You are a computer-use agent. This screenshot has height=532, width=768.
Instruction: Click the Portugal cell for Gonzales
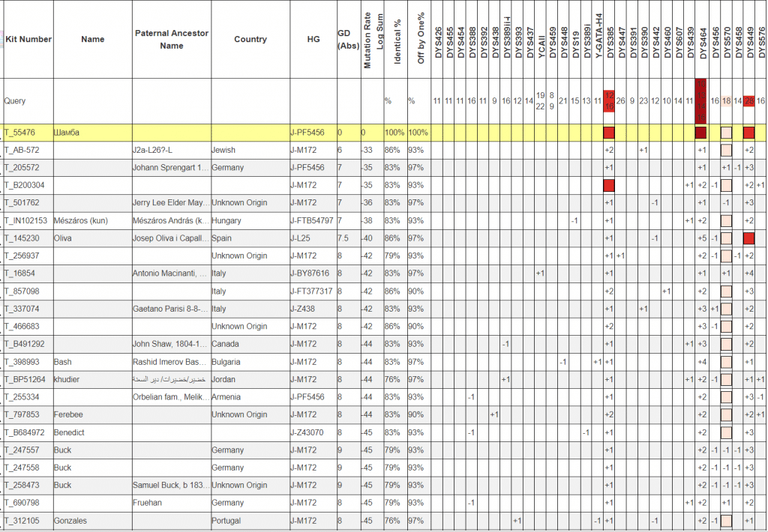tap(227, 521)
